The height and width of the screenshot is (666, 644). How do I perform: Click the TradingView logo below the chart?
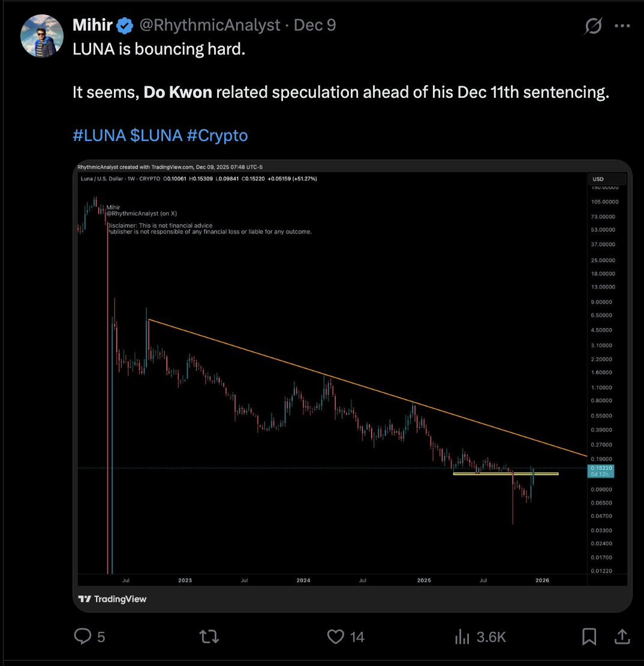tap(112, 598)
